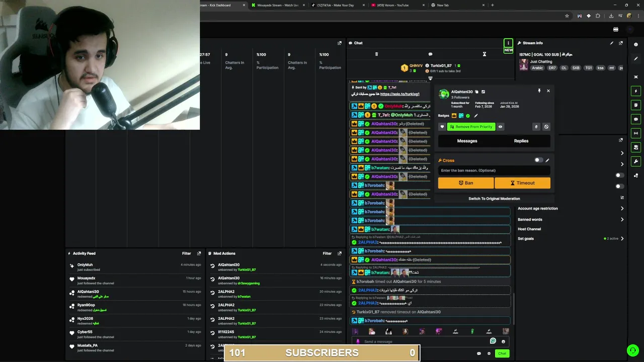Screen dimensions: 644x362
Task: Expand Set goals settings
Action: coord(571,238)
